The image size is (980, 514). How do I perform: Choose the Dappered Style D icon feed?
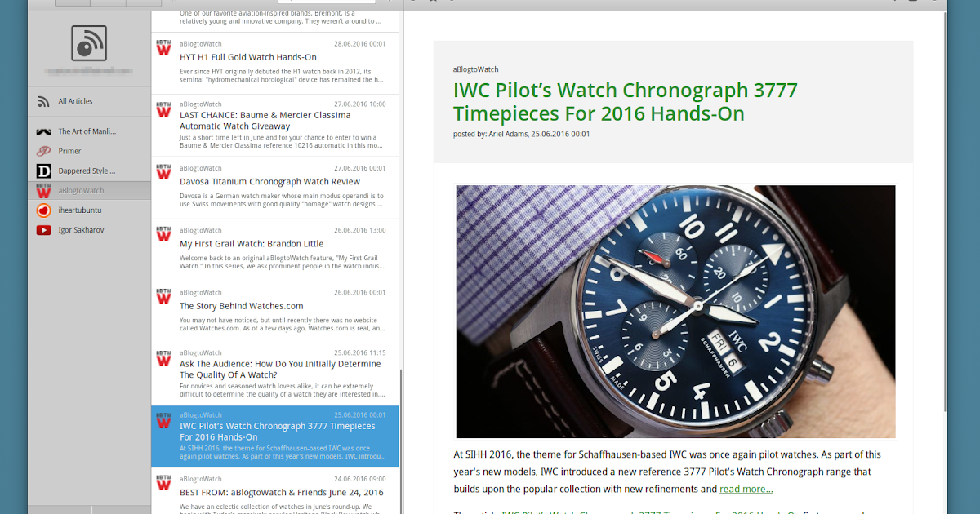(43, 171)
